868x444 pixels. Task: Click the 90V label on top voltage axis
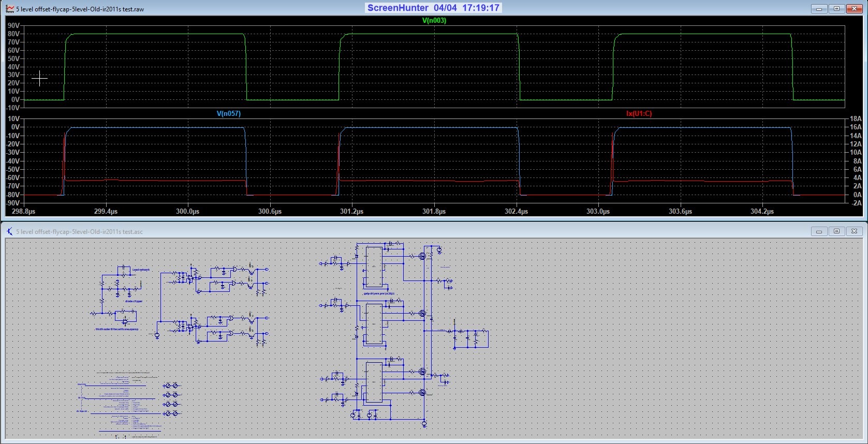(x=14, y=26)
